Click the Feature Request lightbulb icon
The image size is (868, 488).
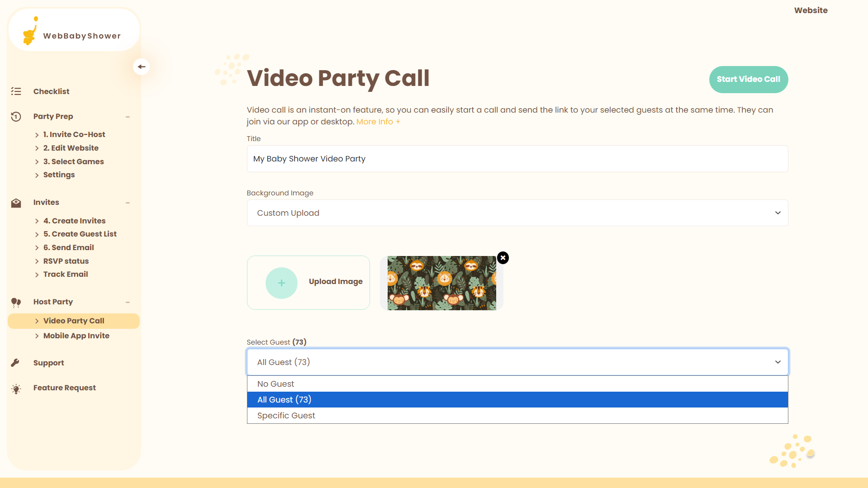tap(16, 389)
